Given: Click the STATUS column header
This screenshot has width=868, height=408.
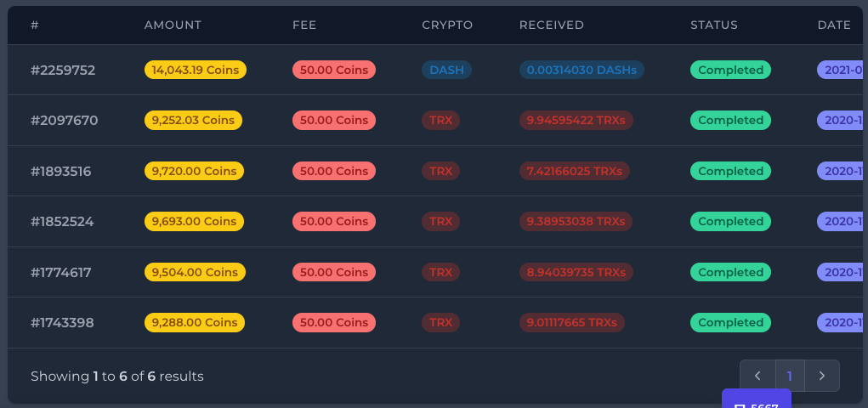Looking at the screenshot, I should click(x=714, y=25).
